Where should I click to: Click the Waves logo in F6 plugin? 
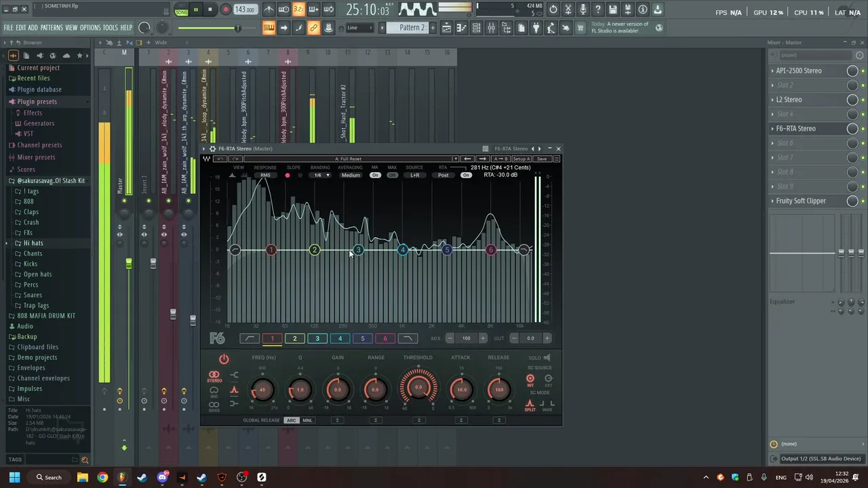(206, 159)
